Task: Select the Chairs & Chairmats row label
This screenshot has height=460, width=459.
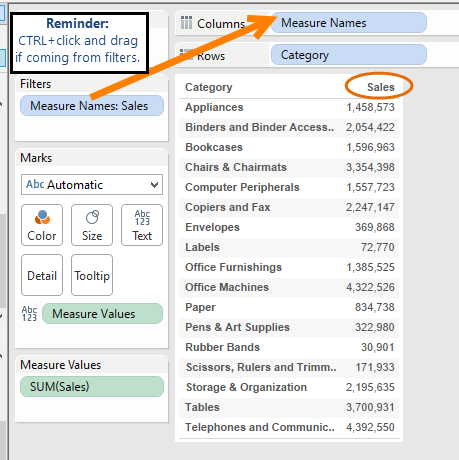Action: coord(236,167)
